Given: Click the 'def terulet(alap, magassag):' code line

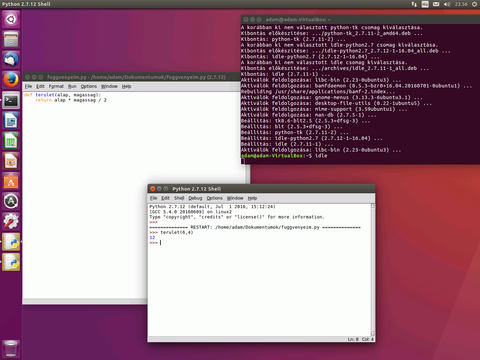Looking at the screenshot, I should (62, 95).
